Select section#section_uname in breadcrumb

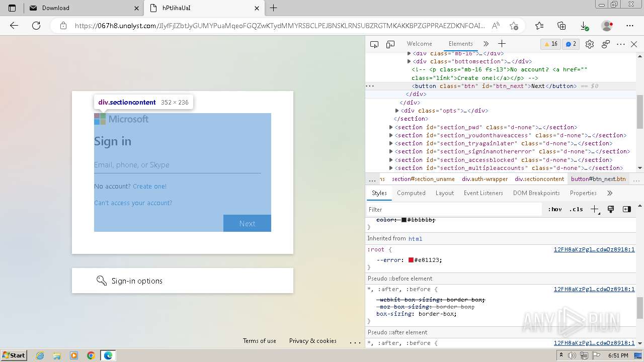coord(423,179)
